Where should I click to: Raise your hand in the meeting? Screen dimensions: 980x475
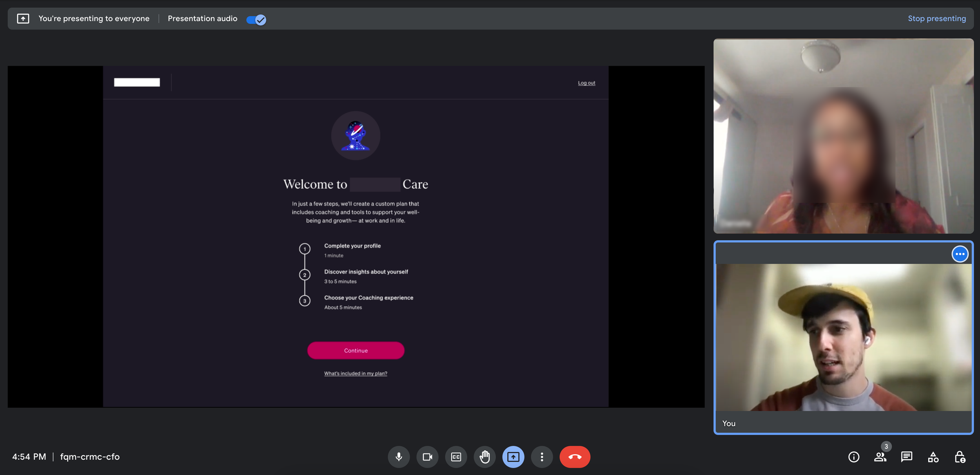click(x=485, y=457)
